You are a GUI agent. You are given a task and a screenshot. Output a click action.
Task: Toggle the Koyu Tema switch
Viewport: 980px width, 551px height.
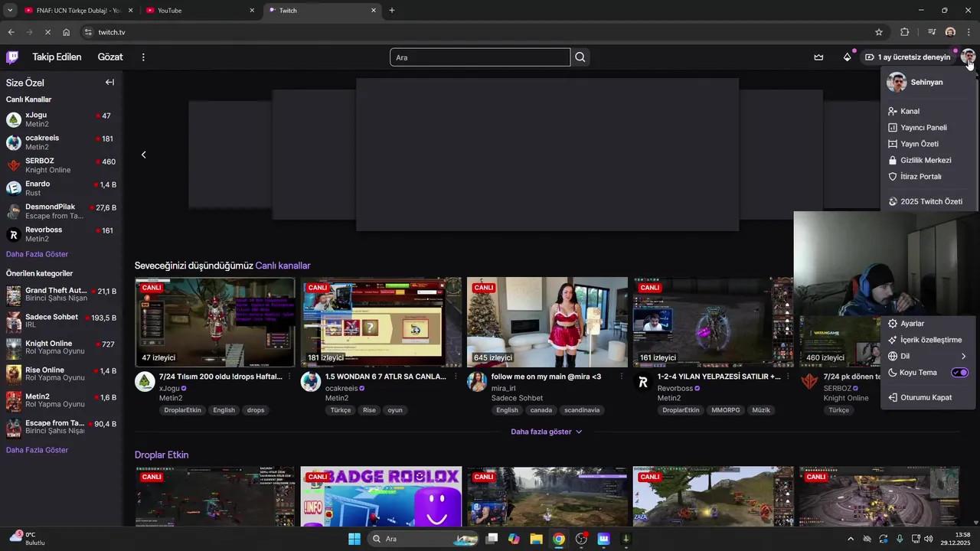[959, 373]
